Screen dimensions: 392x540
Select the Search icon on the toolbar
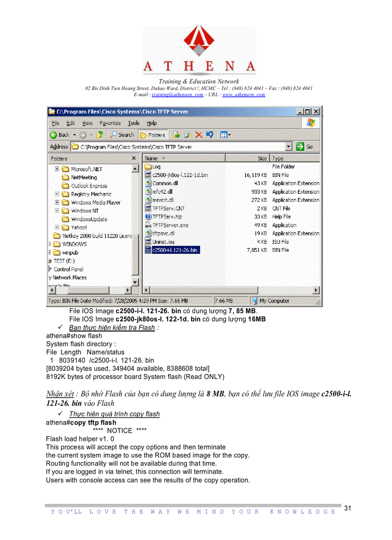pyautogui.click(x=113, y=135)
